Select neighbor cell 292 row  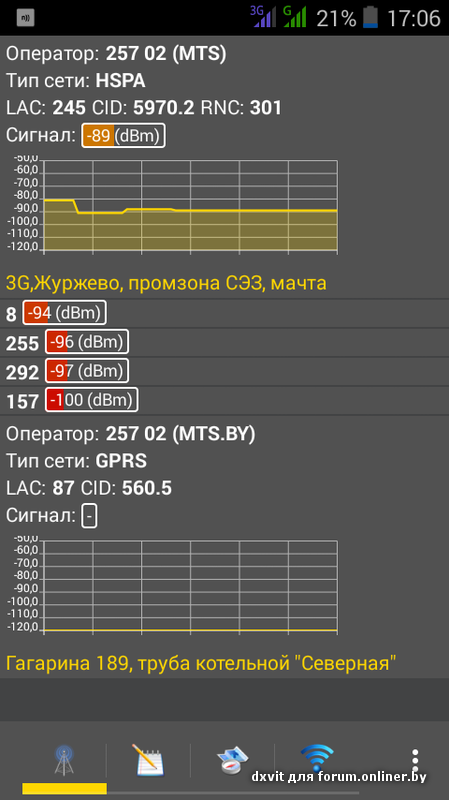(224, 371)
